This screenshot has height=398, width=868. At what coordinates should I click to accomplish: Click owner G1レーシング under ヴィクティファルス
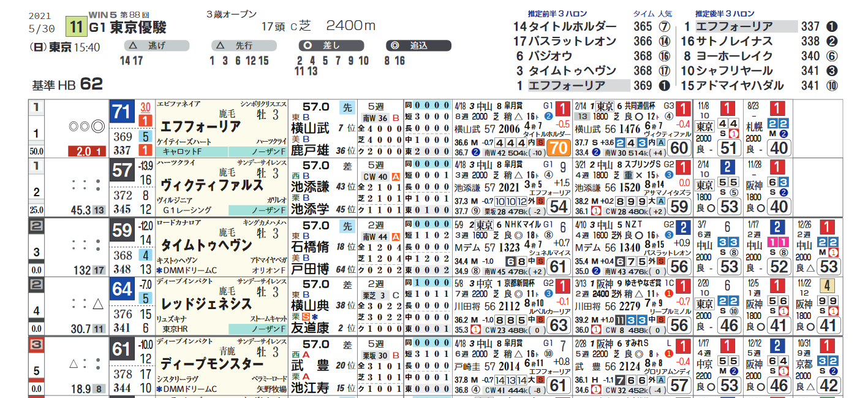[186, 210]
